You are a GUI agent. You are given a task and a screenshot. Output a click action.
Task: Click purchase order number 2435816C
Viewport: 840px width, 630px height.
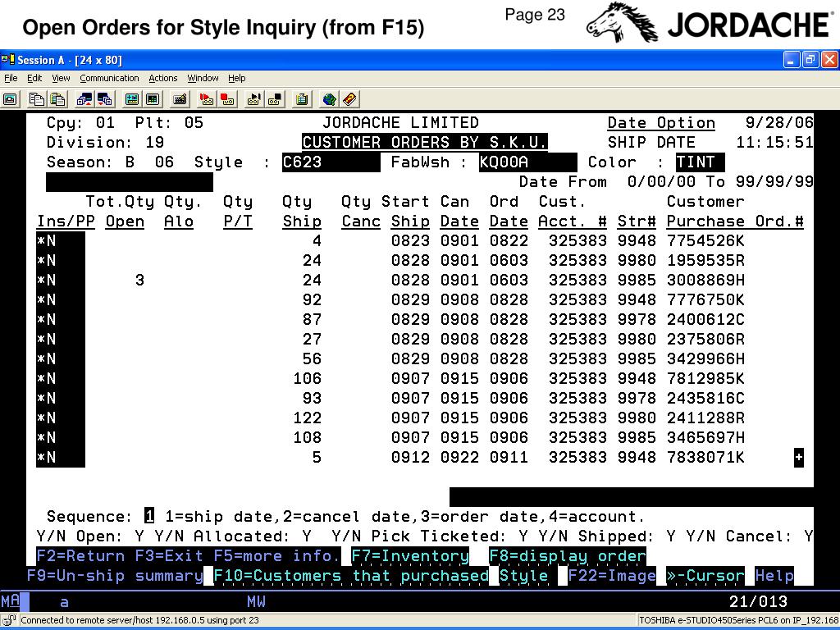(705, 399)
